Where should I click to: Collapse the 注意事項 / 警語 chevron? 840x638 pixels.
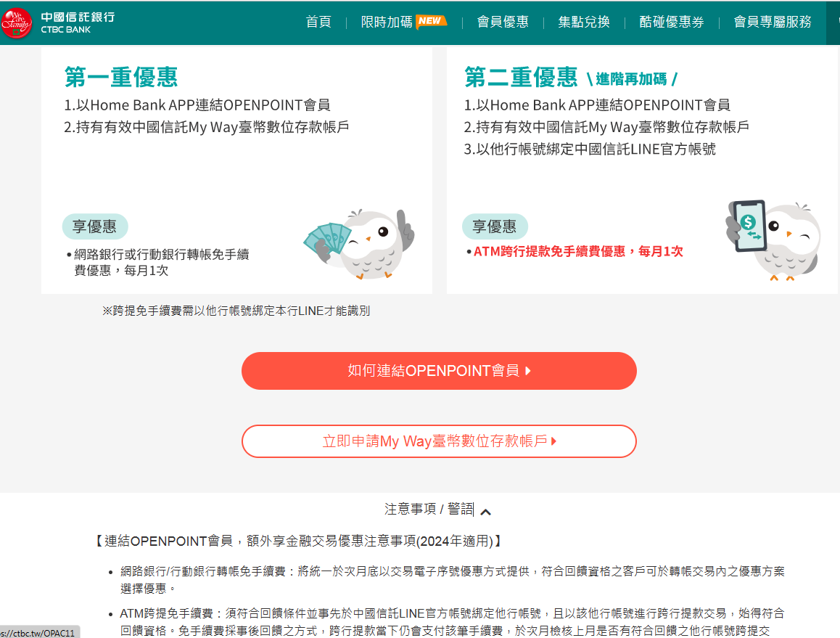(486, 512)
